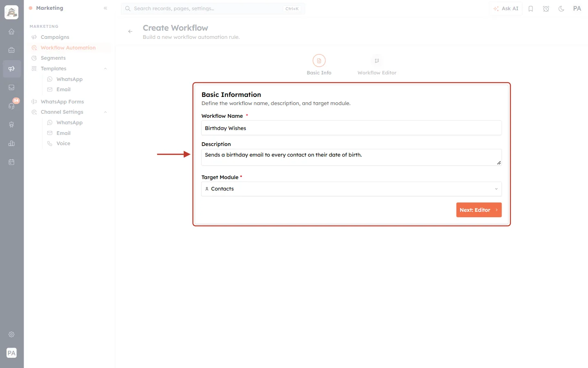This screenshot has width=588, height=368.
Task: Click the Description text area
Action: point(352,157)
